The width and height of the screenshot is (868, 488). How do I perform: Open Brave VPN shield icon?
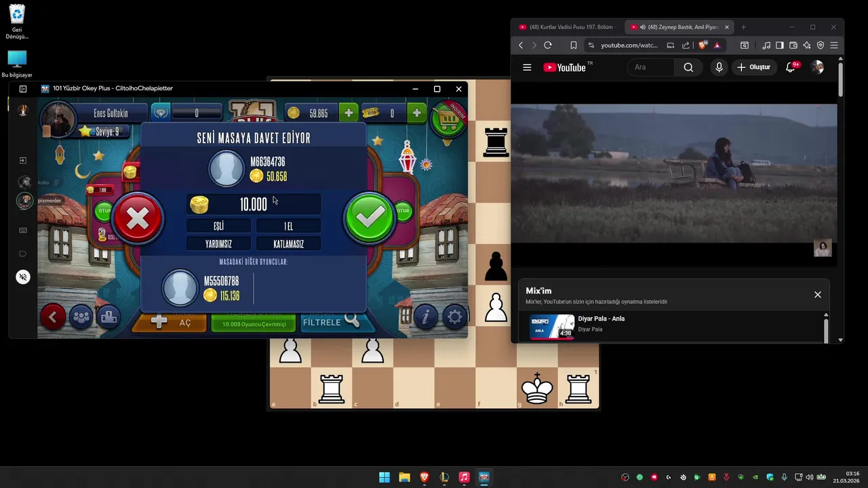tap(821, 45)
